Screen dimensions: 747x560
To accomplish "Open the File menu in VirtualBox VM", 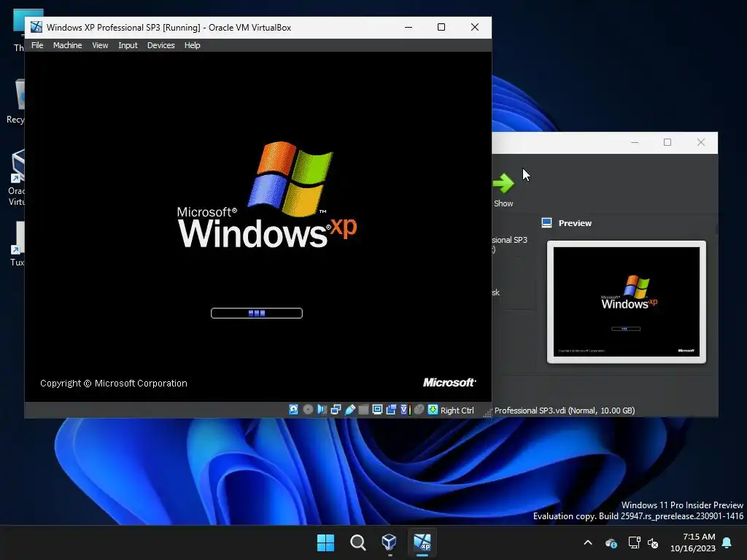I will click(37, 45).
